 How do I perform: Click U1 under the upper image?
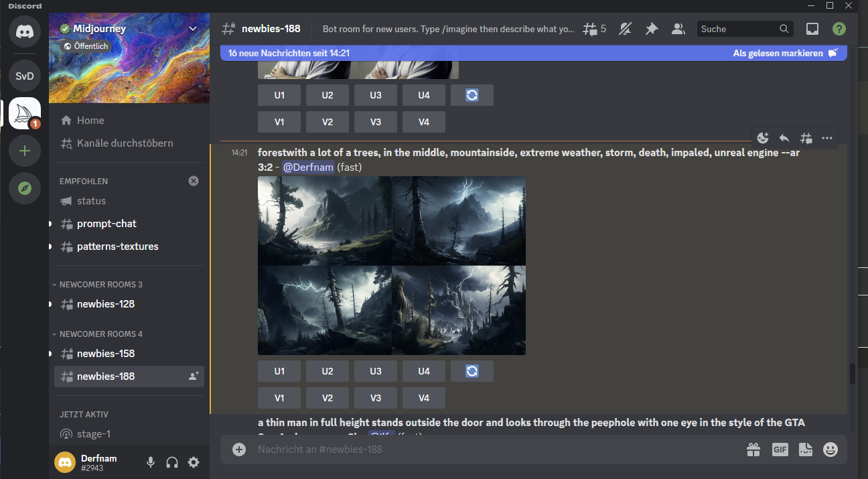tap(279, 95)
